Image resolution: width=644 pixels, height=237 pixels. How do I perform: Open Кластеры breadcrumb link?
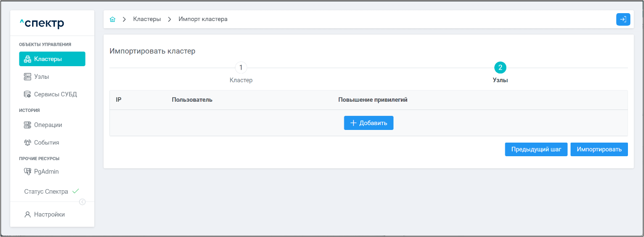coord(147,19)
